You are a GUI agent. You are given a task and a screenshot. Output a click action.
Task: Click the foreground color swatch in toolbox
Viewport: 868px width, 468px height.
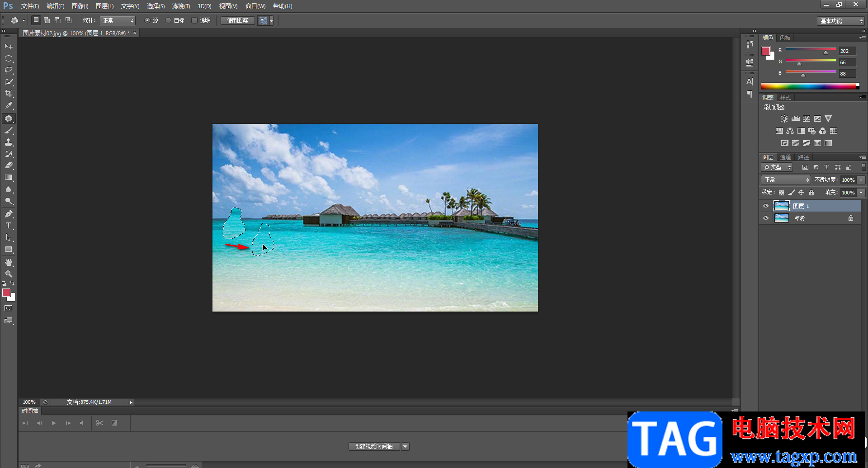pyautogui.click(x=6, y=293)
